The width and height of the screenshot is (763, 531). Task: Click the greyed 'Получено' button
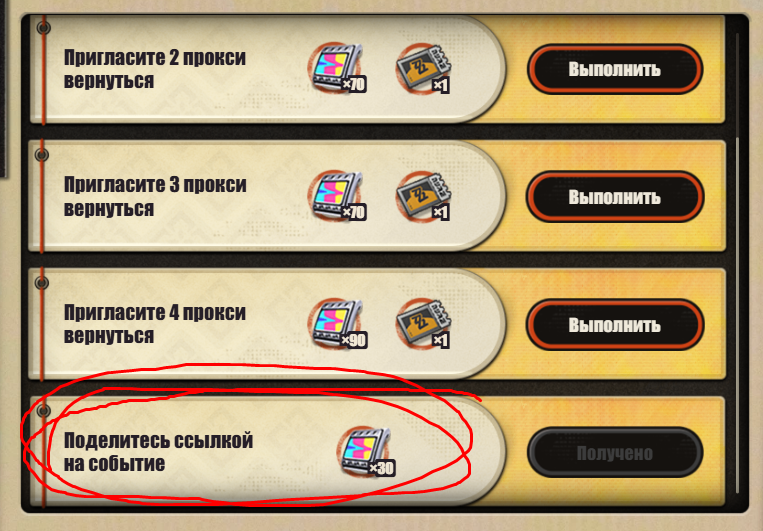615,453
